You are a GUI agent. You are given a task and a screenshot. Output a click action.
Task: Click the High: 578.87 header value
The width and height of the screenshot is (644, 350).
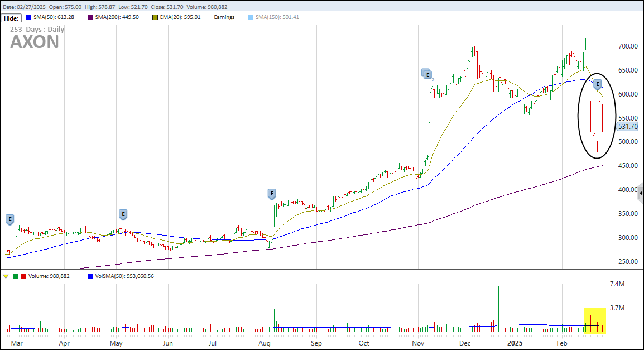pos(100,7)
